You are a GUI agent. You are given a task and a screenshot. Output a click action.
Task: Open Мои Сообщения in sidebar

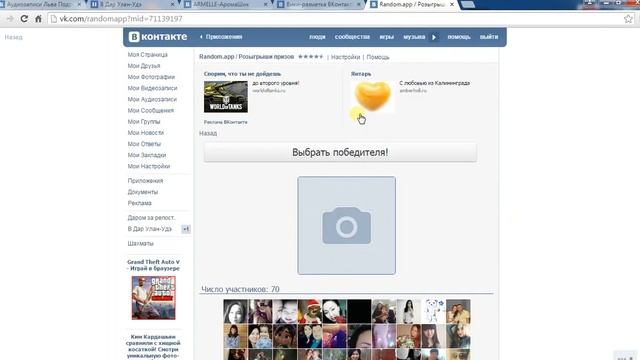point(151,111)
